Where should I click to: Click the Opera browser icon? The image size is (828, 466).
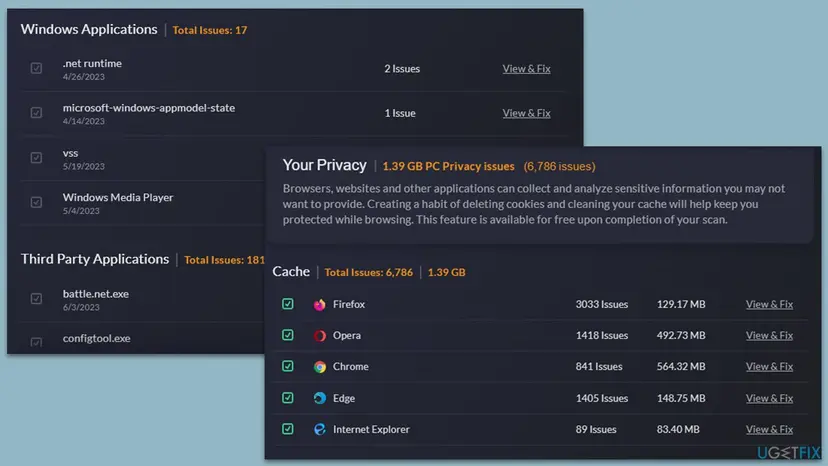(319, 335)
